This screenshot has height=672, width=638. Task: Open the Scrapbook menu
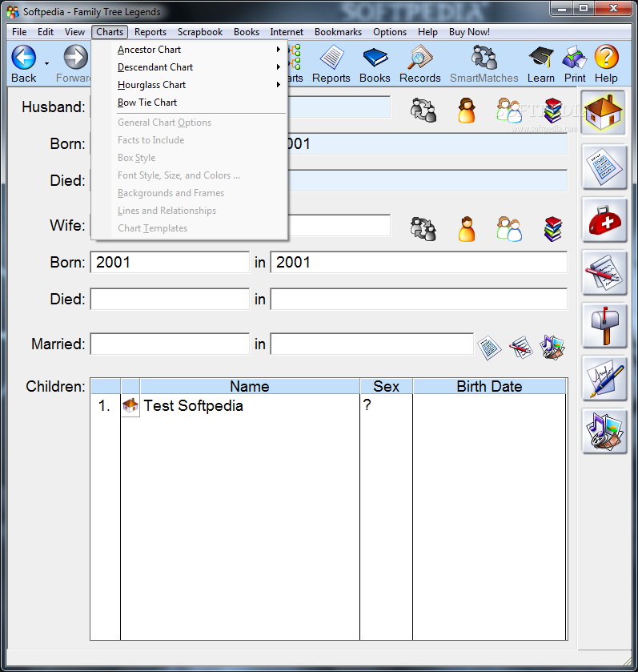click(x=200, y=32)
